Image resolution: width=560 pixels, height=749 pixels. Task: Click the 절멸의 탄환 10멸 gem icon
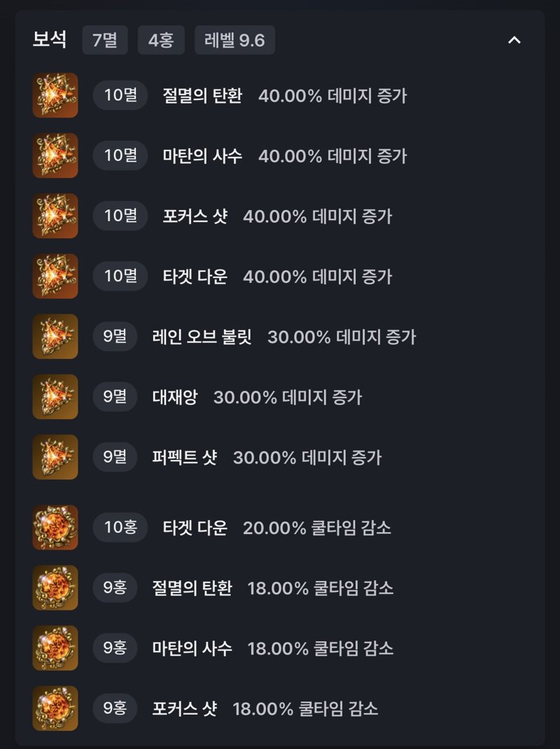coord(55,95)
